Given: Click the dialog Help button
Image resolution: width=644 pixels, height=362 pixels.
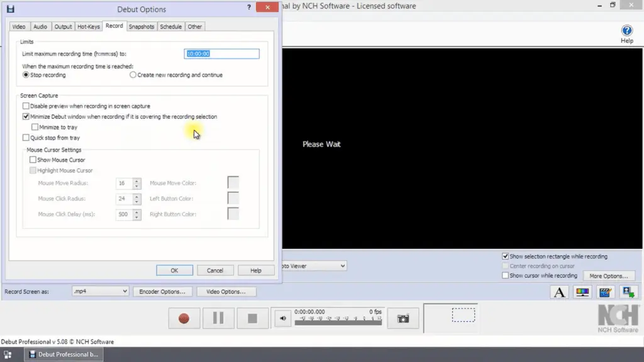Looking at the screenshot, I should [256, 270].
